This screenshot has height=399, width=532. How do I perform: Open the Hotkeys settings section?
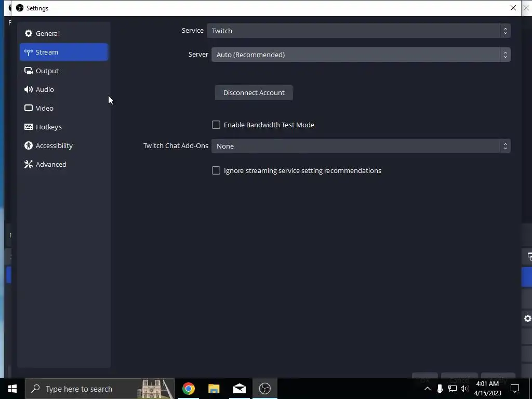(x=64, y=127)
